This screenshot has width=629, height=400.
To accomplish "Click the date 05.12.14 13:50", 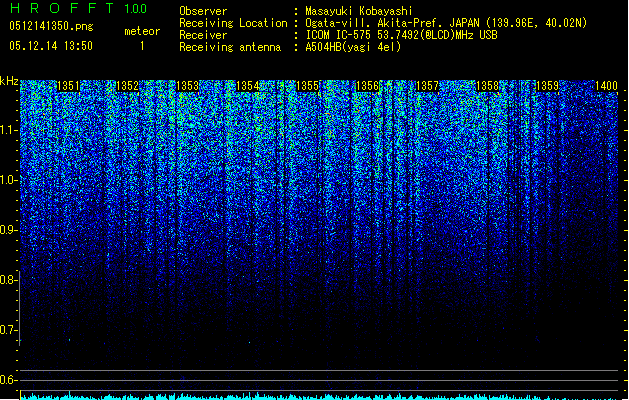I will tap(51, 46).
